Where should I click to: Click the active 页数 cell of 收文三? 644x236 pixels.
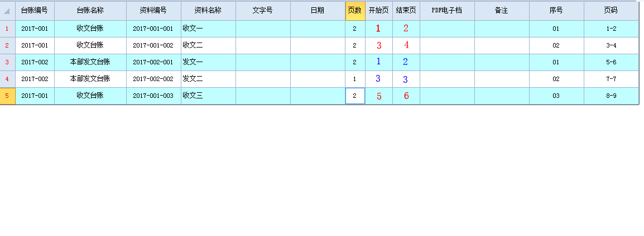point(355,96)
